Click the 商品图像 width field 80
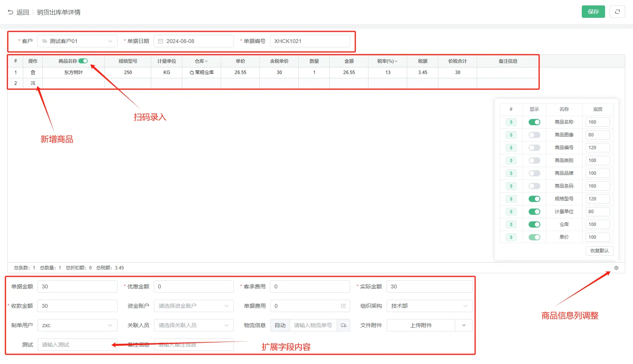The image size is (633, 364). 598,135
